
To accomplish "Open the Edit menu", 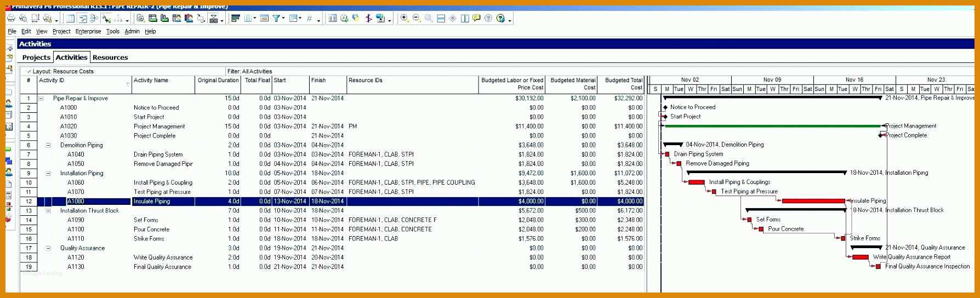I will tap(26, 31).
